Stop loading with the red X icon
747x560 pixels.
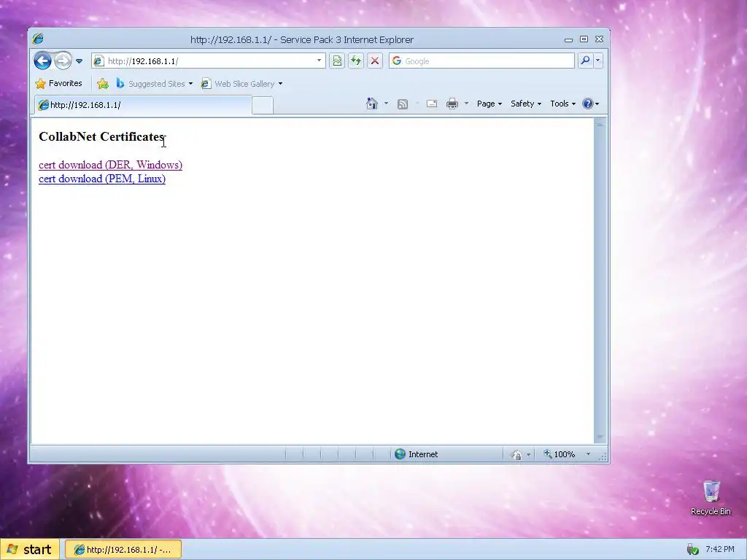pyautogui.click(x=375, y=61)
